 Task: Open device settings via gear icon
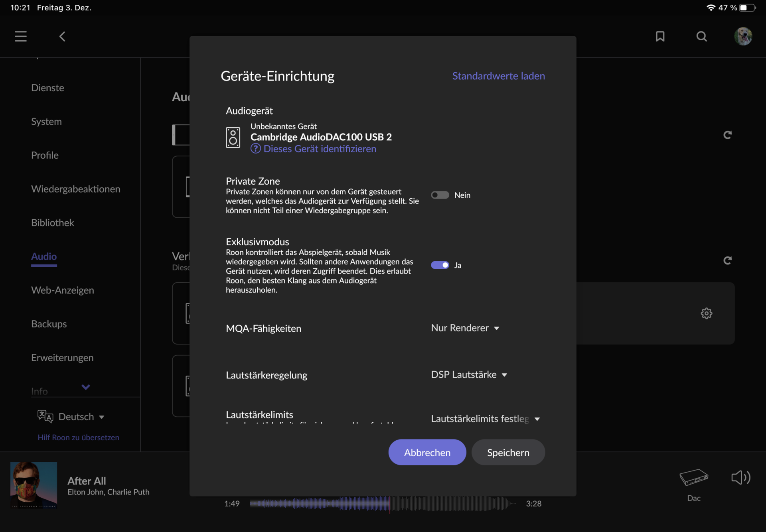(706, 313)
